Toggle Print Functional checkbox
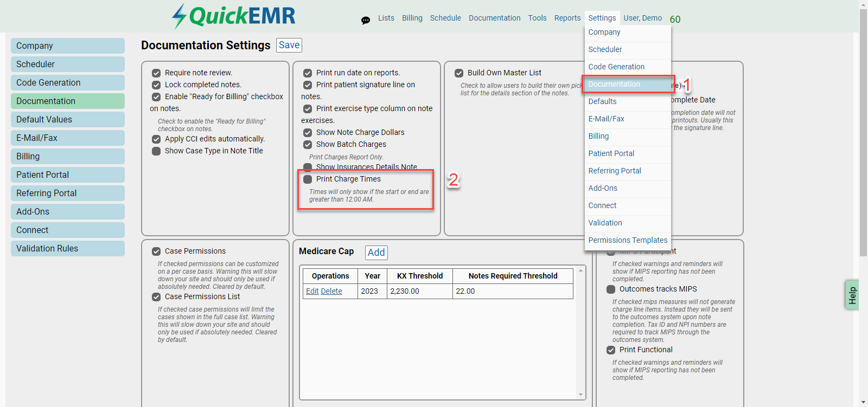The image size is (868, 407). coord(611,350)
